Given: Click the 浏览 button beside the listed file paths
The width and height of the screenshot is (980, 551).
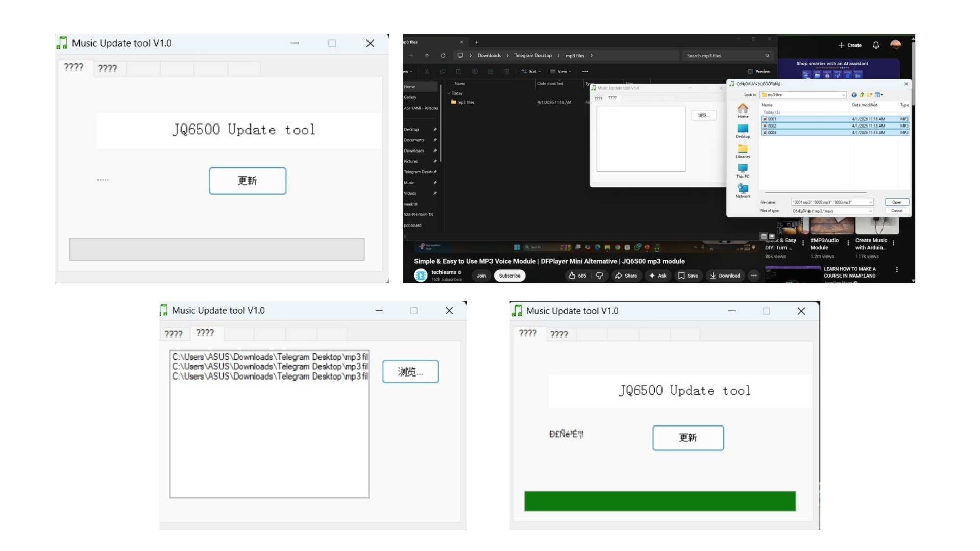Looking at the screenshot, I should [410, 371].
